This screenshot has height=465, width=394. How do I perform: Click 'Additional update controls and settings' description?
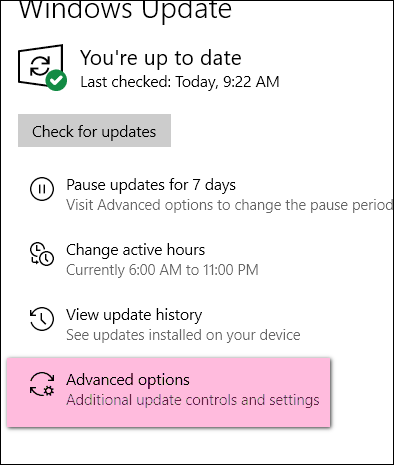[193, 400]
